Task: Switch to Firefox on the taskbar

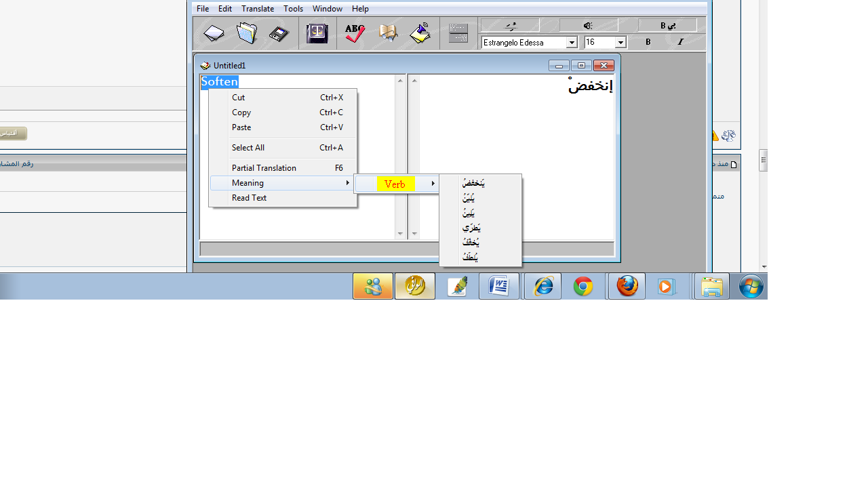Action: point(627,286)
